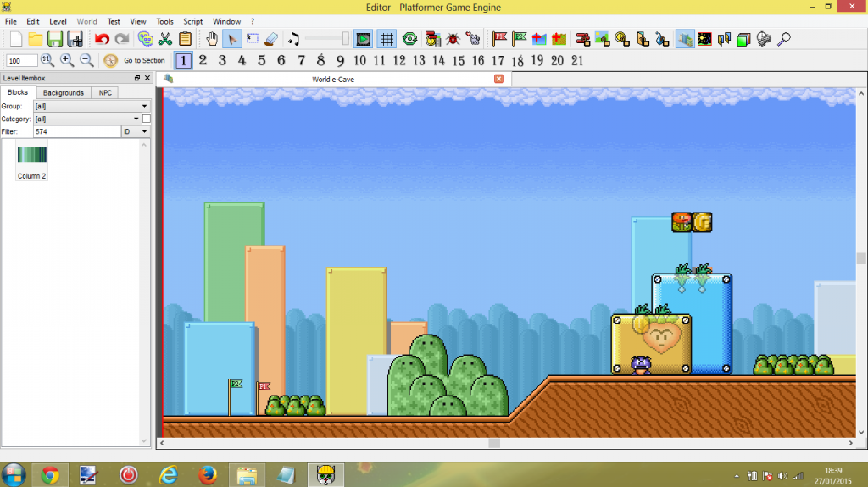Select the green P2 start flag tool
The image size is (868, 487).
tap(520, 39)
